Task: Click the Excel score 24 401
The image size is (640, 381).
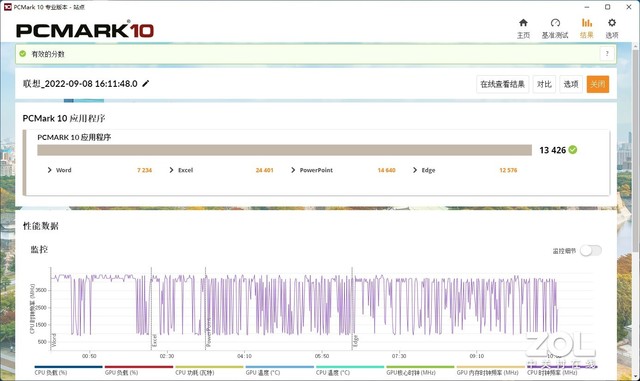Action: (x=264, y=170)
